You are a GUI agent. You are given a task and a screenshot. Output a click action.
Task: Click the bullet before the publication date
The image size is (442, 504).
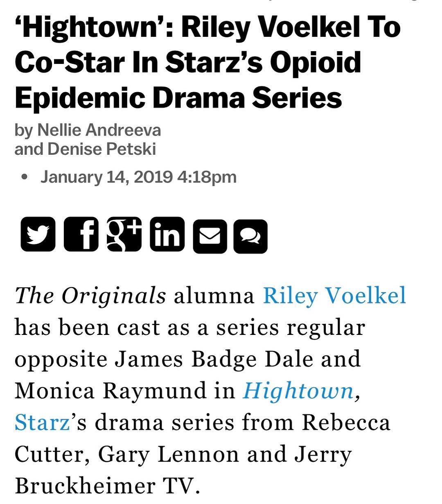[x=25, y=177]
